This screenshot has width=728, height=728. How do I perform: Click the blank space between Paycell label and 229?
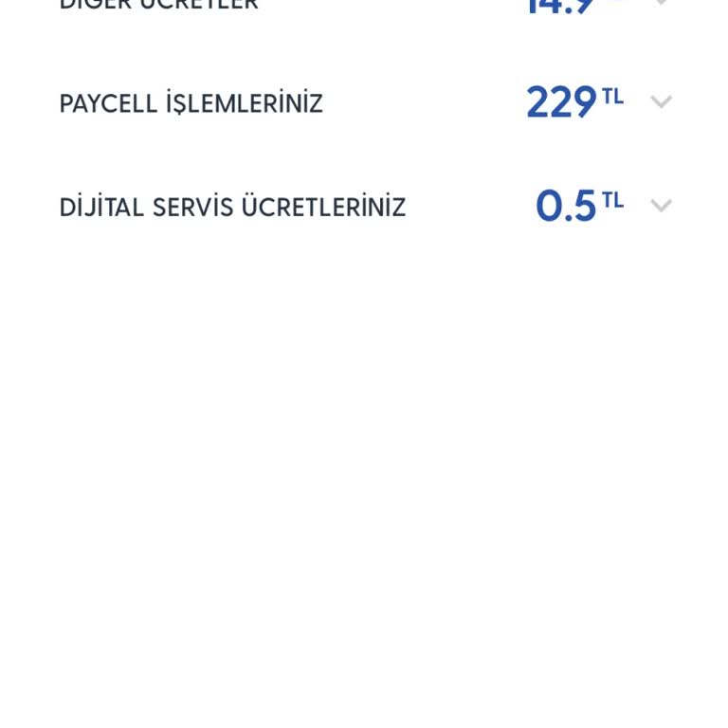(423, 102)
